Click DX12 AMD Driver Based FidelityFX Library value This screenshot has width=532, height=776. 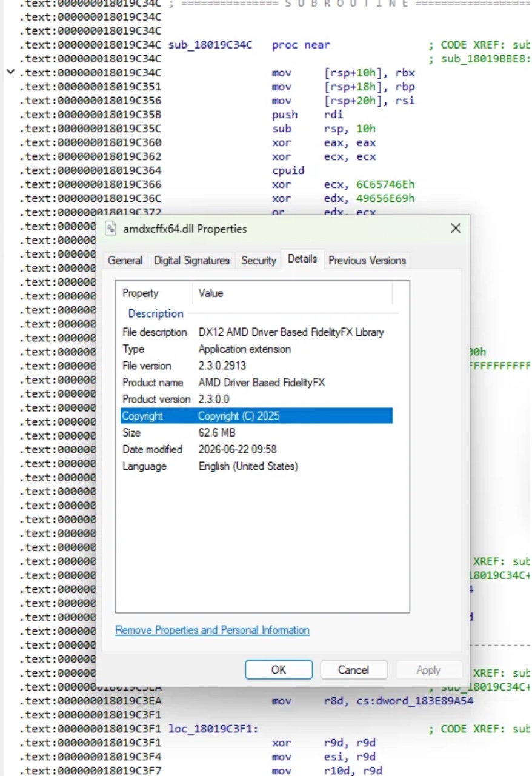pos(291,332)
